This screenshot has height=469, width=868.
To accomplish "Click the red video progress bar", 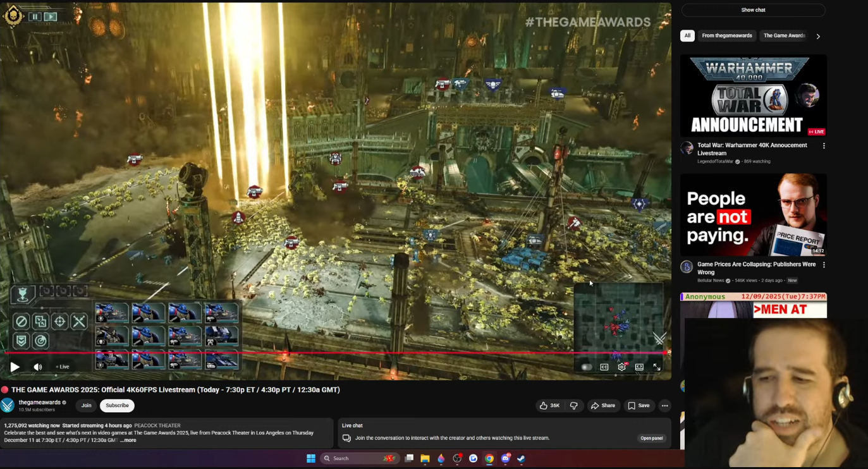I will tap(336, 353).
